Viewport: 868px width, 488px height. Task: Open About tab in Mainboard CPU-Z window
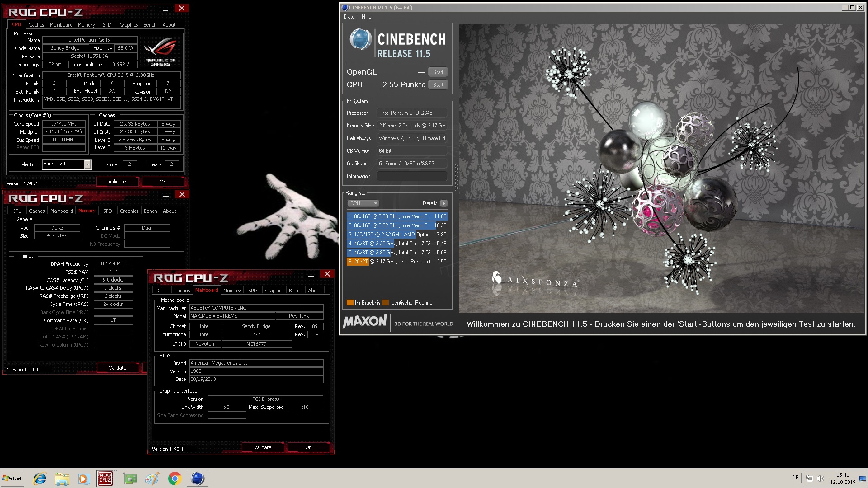point(315,291)
